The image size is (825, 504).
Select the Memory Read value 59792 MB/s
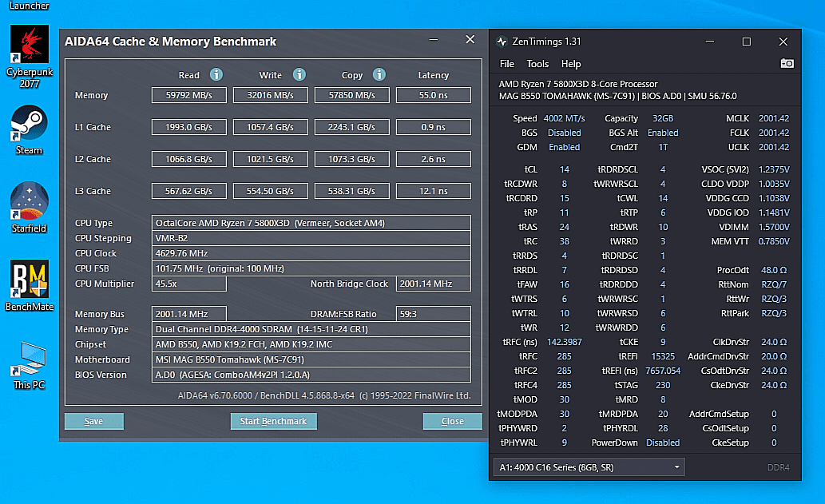coord(189,95)
